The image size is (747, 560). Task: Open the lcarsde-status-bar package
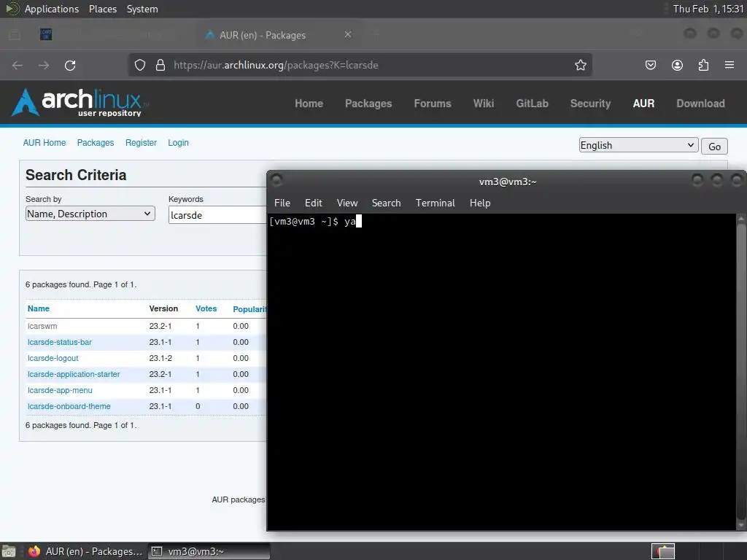click(x=60, y=342)
